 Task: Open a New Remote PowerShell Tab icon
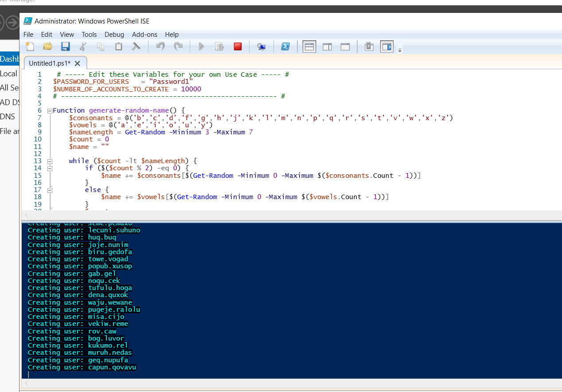[261, 46]
